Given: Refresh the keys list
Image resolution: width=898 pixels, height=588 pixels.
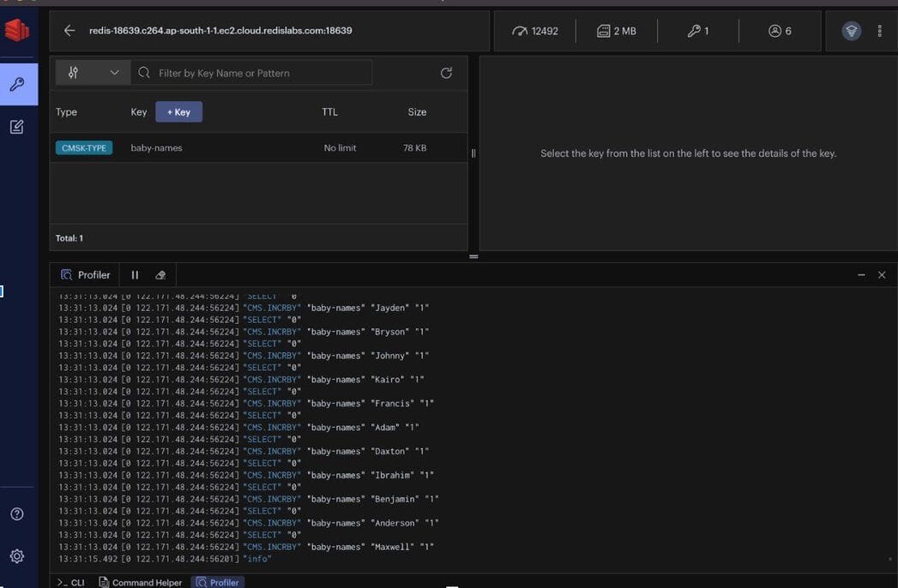Looking at the screenshot, I should click(446, 72).
